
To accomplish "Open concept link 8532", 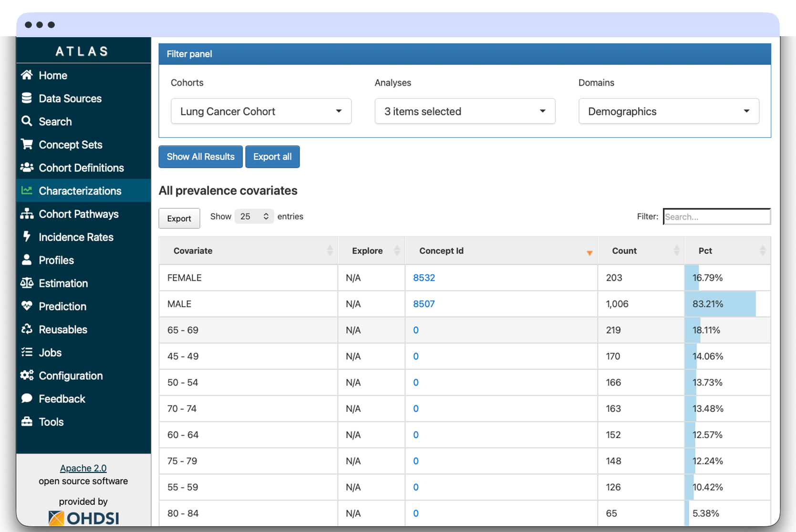I will (x=424, y=277).
